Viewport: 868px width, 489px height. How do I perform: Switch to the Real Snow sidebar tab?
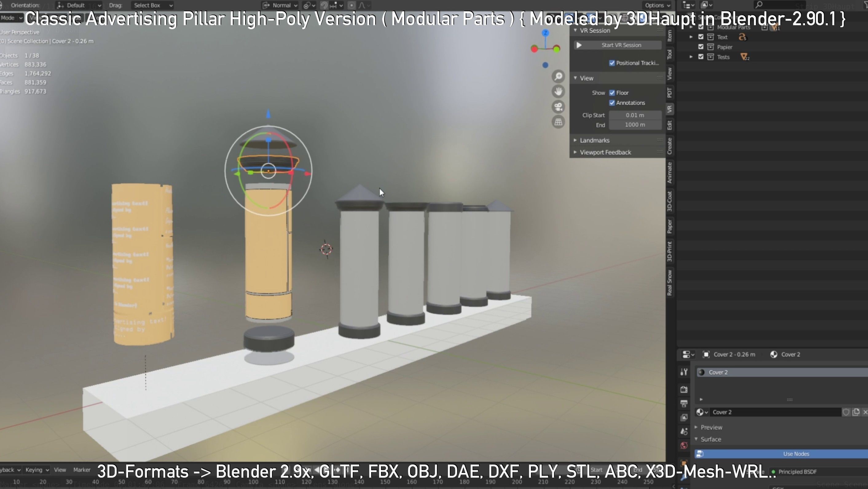(x=670, y=283)
